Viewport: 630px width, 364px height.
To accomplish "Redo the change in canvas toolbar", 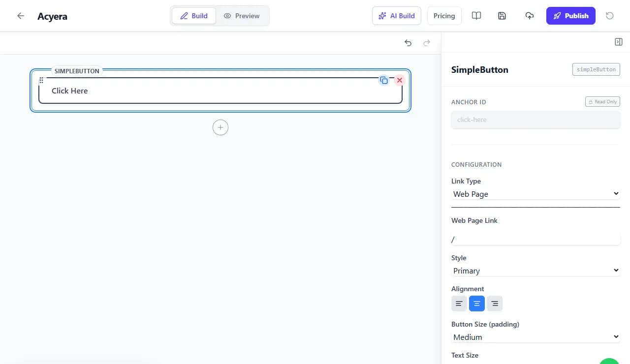I will tap(427, 43).
